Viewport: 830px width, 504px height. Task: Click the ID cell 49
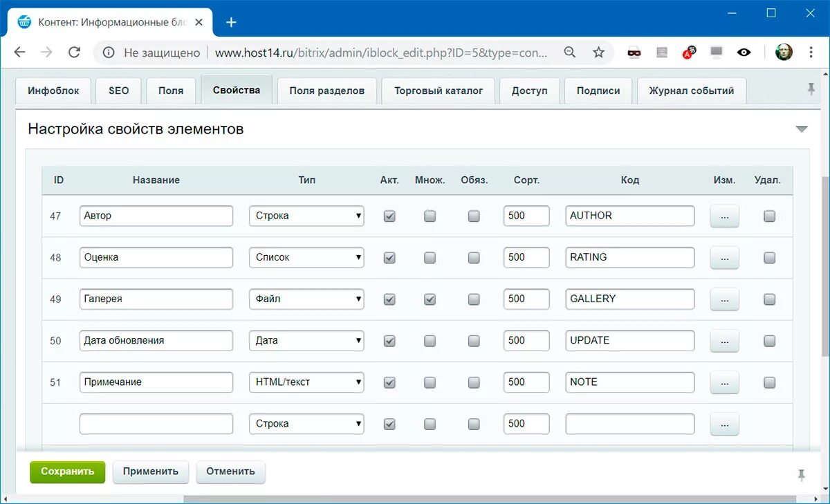[55, 299]
